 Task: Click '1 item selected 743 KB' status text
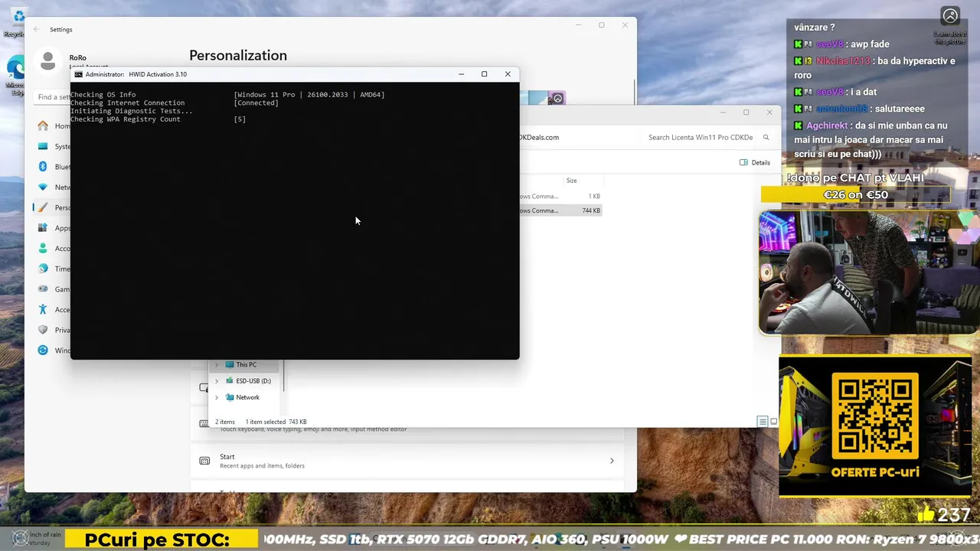click(276, 422)
